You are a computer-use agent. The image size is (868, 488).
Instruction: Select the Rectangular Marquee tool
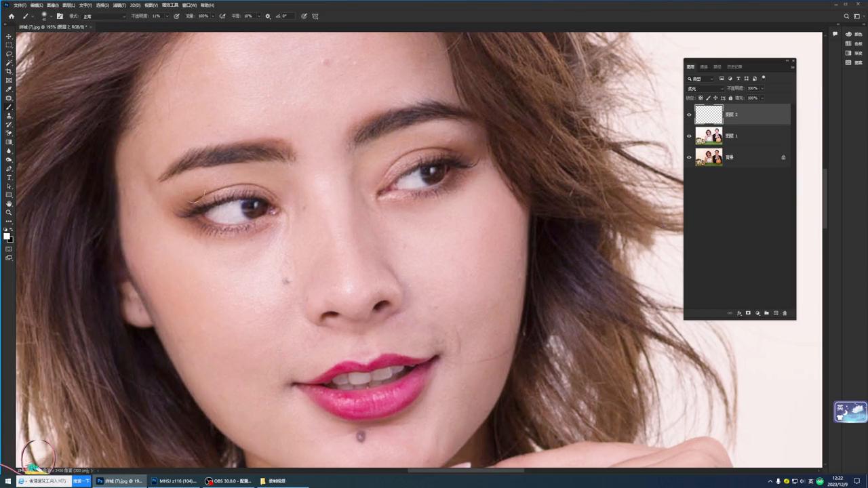tap(9, 45)
